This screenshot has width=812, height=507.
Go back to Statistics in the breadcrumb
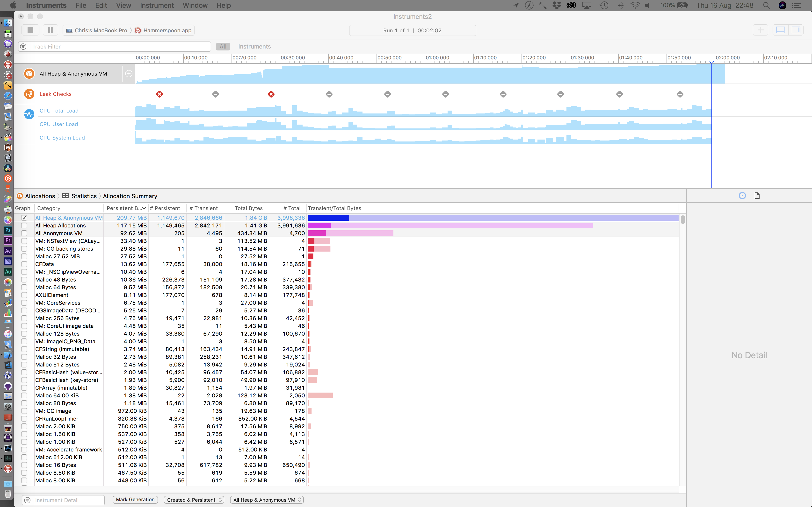coord(84,196)
